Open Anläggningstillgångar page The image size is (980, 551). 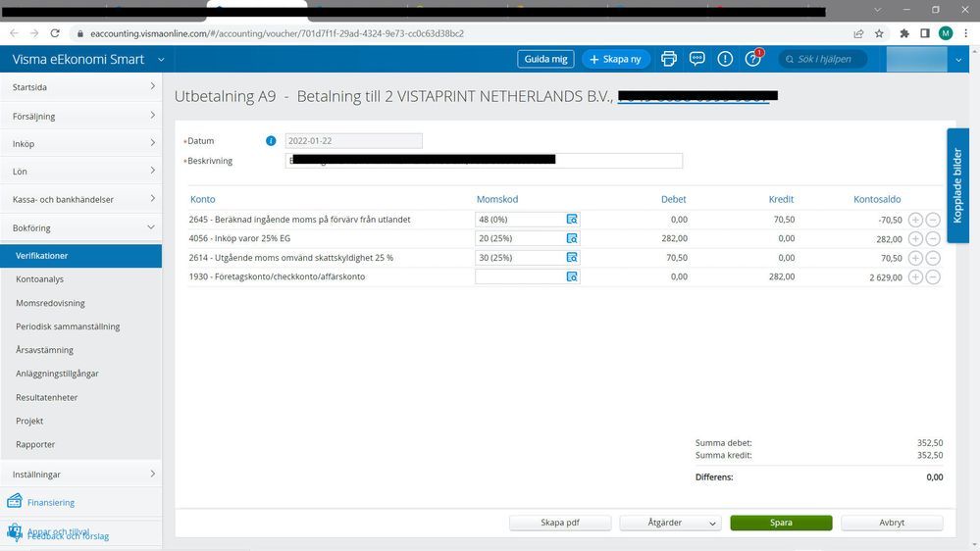click(x=57, y=374)
